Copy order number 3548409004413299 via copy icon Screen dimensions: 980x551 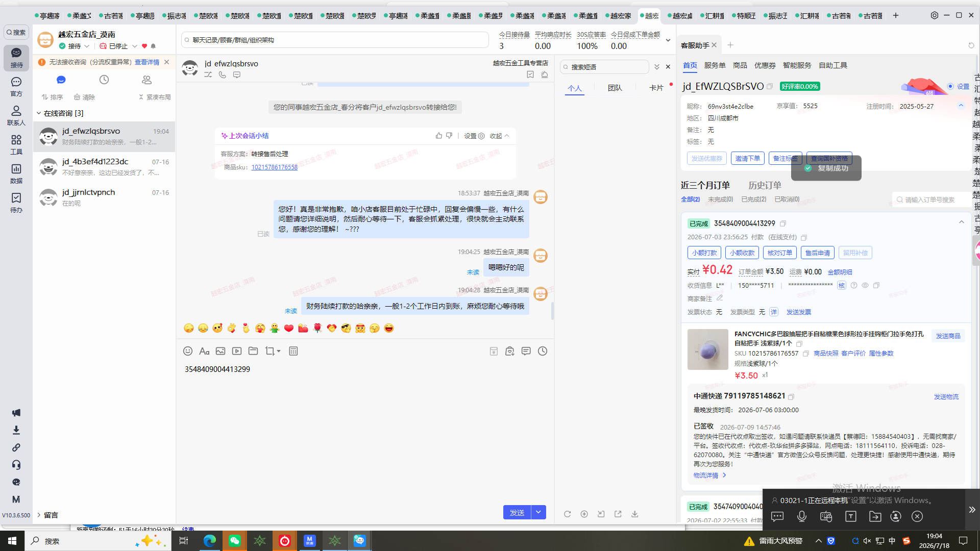tap(783, 223)
